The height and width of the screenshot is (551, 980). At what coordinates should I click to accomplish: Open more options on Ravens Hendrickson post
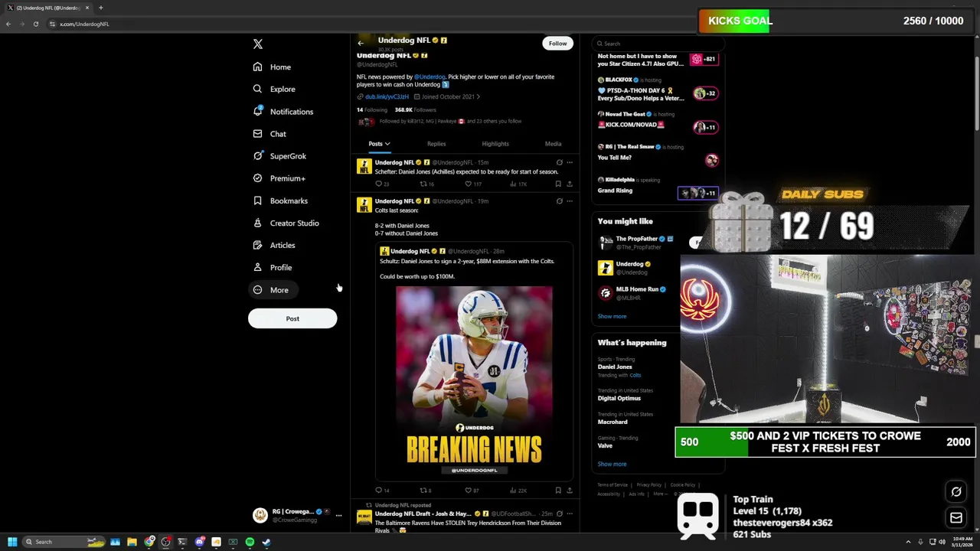(569, 514)
